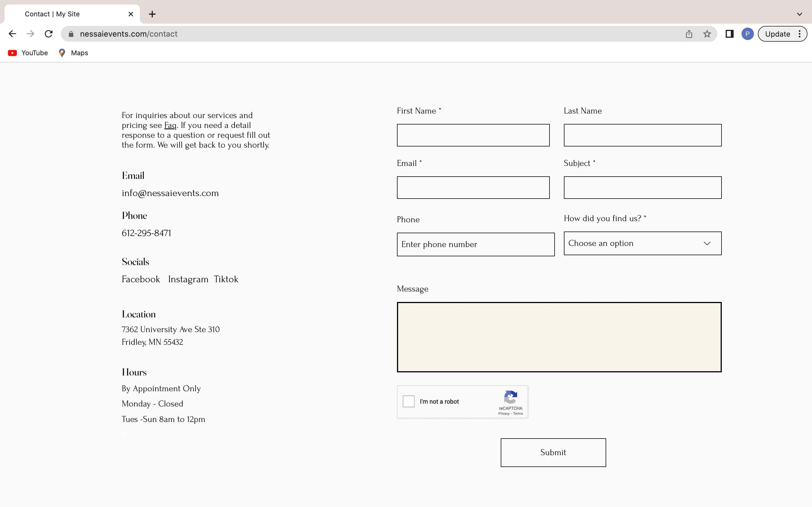Screen dimensions: 812x507
Task: Click the FAQ link in the description
Action: (x=170, y=125)
